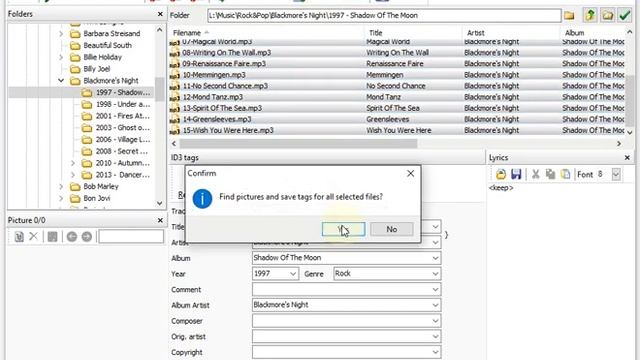Open the Lyrics font size dropdown

[616, 174]
